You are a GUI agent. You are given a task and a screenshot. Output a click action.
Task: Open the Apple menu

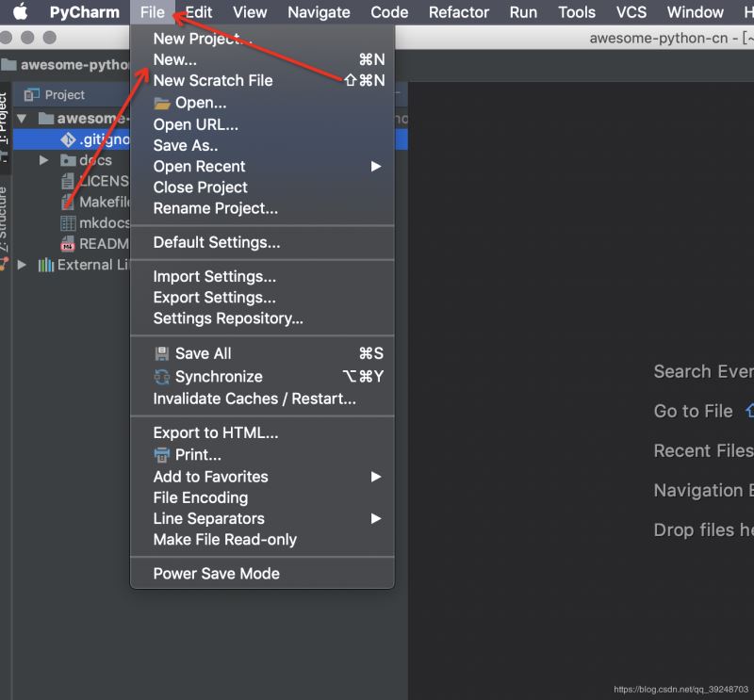click(20, 12)
